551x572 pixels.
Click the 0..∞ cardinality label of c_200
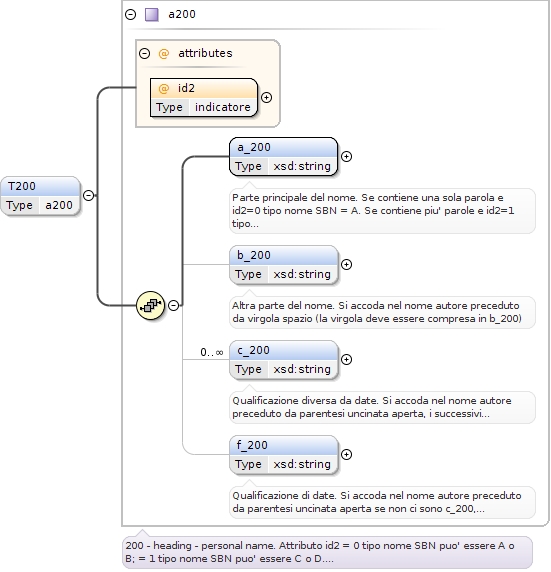coord(212,352)
